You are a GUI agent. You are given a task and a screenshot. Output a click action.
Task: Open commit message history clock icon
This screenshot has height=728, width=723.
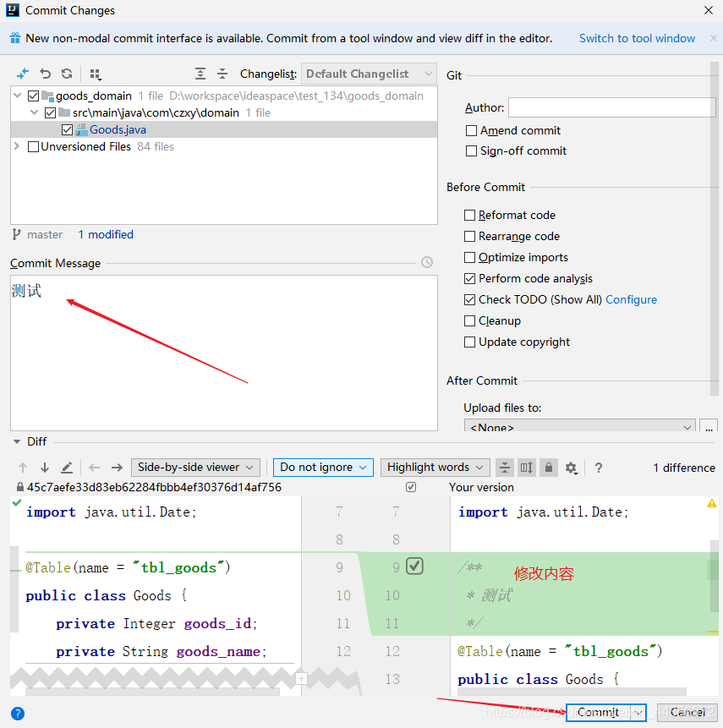[x=427, y=262]
